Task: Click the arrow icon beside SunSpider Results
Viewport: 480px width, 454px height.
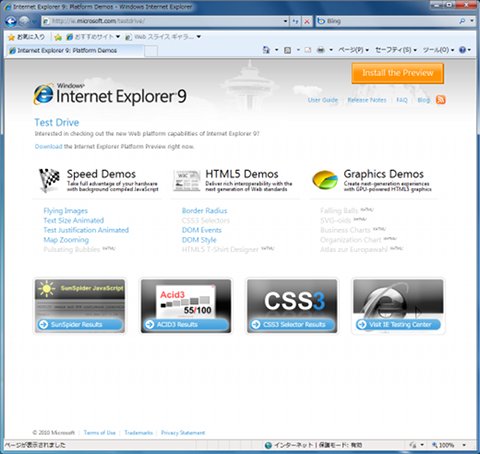Action: pos(43,324)
